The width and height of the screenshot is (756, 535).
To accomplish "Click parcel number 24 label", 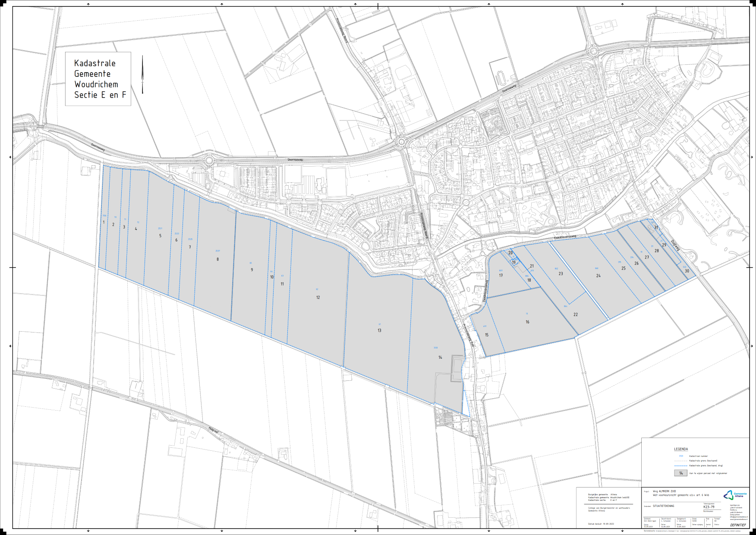I will click(x=598, y=276).
